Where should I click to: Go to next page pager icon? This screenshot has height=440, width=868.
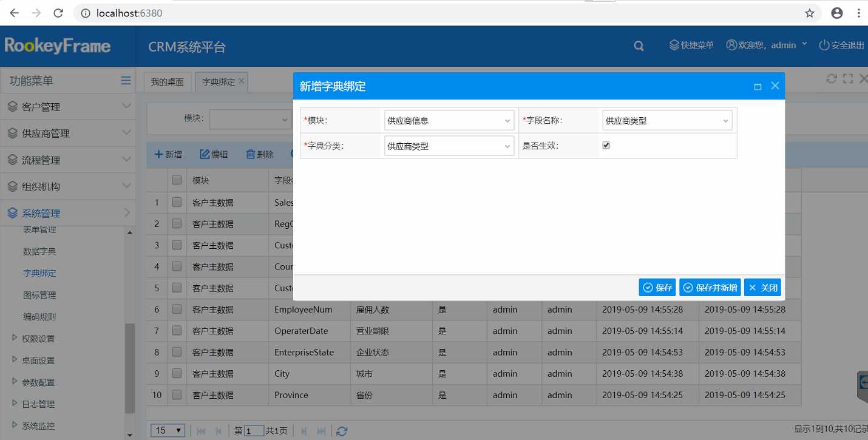(304, 431)
